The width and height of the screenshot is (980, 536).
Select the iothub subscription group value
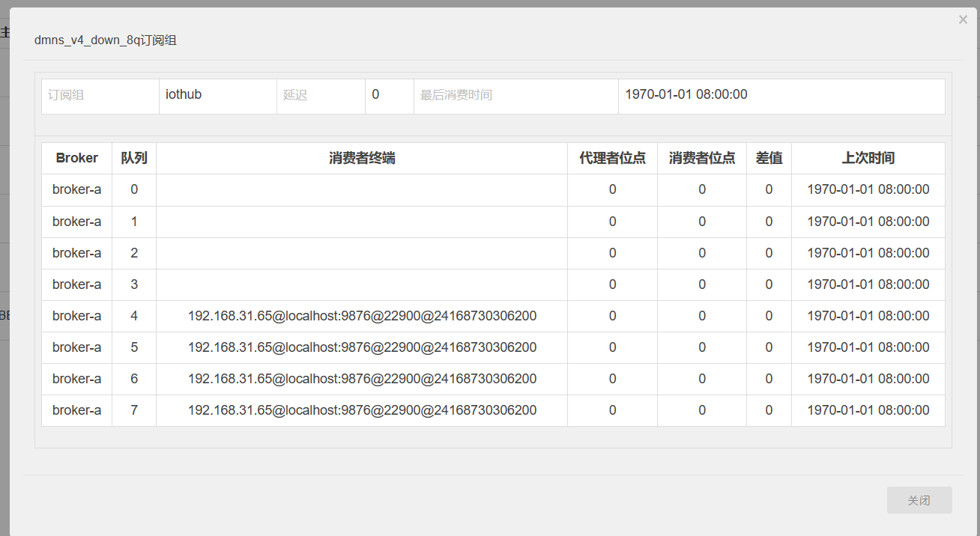coord(184,94)
